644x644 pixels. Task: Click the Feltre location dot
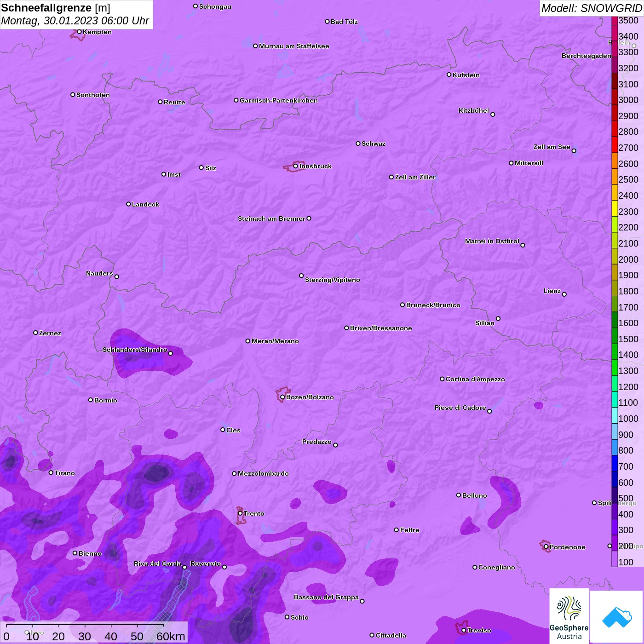(397, 530)
